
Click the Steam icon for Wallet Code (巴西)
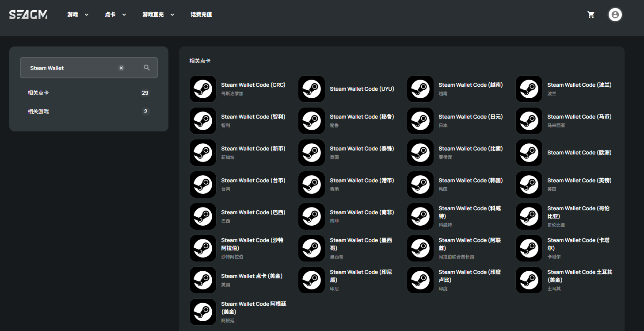[x=203, y=216]
